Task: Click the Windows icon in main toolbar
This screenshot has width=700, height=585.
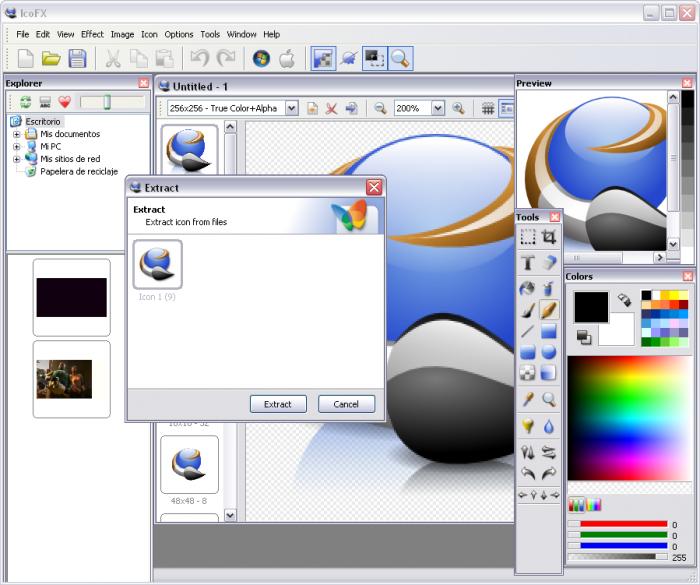Action: [x=261, y=59]
